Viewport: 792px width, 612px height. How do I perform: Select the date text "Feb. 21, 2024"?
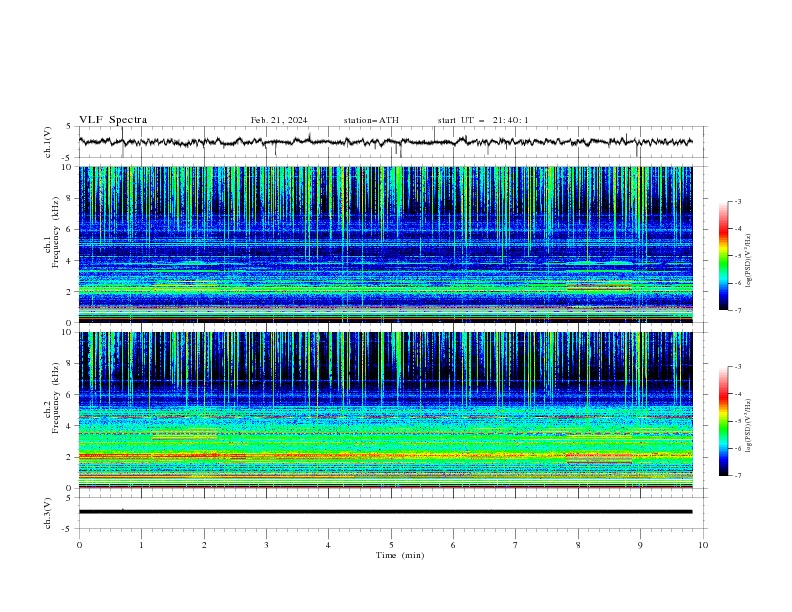[x=279, y=120]
